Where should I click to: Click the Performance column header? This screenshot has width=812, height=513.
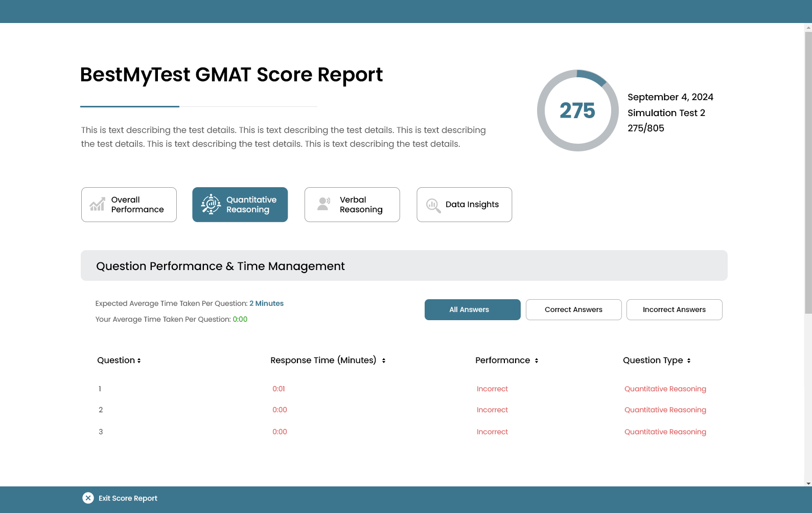tap(503, 360)
